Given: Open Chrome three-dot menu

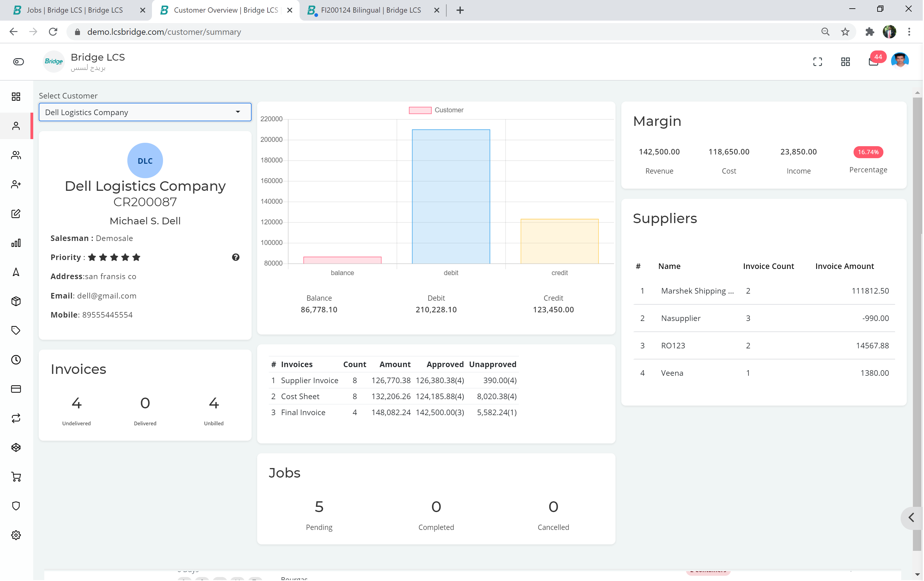Looking at the screenshot, I should tap(909, 32).
